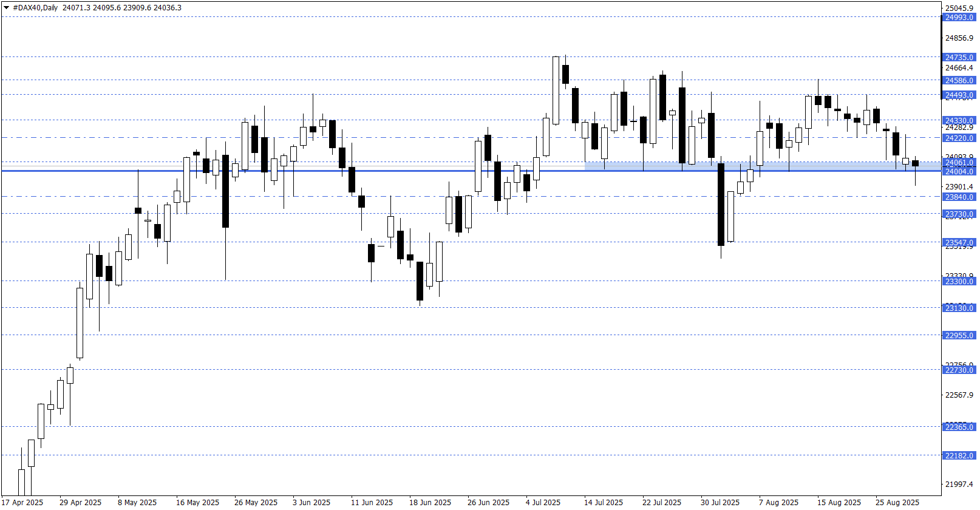Click the 26 May 2025 date label

[x=256, y=503]
